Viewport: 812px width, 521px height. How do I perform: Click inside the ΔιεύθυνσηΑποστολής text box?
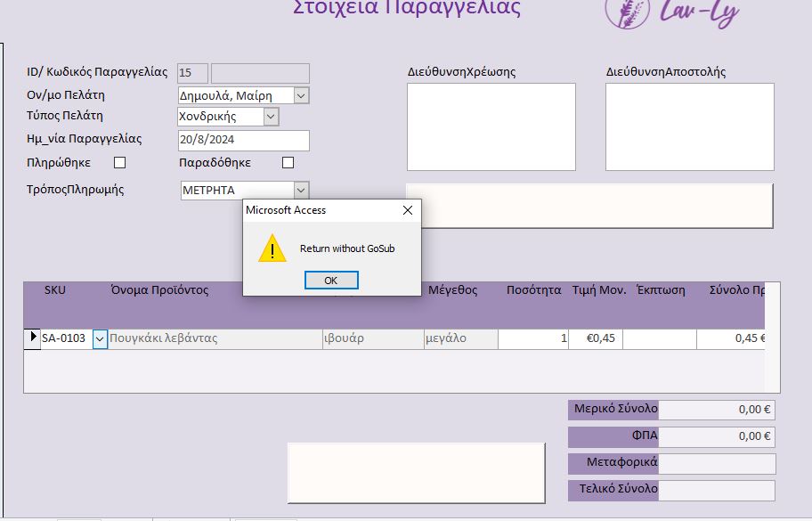click(x=690, y=125)
